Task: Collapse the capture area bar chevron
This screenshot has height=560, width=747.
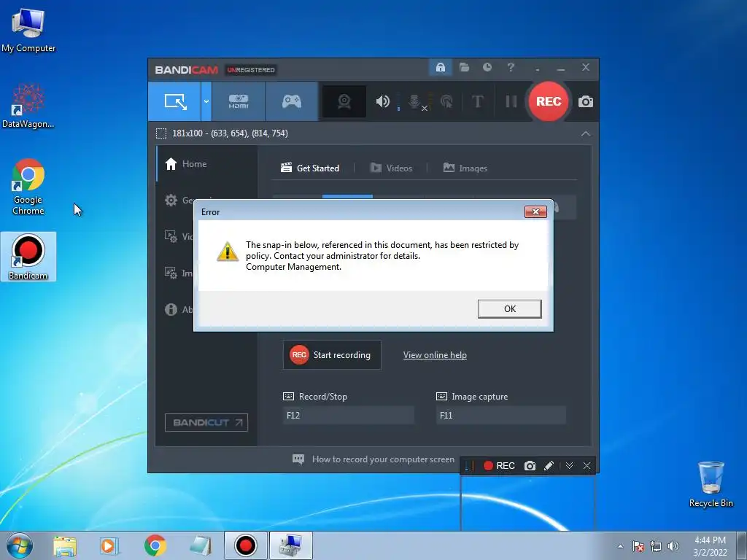Action: click(x=586, y=133)
